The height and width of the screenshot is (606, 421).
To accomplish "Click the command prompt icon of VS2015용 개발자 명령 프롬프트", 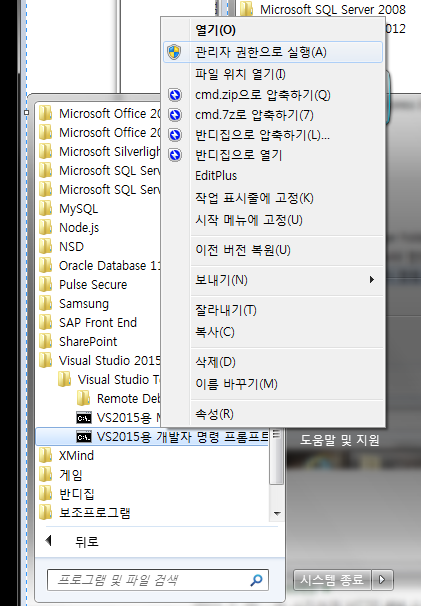I will [x=84, y=437].
